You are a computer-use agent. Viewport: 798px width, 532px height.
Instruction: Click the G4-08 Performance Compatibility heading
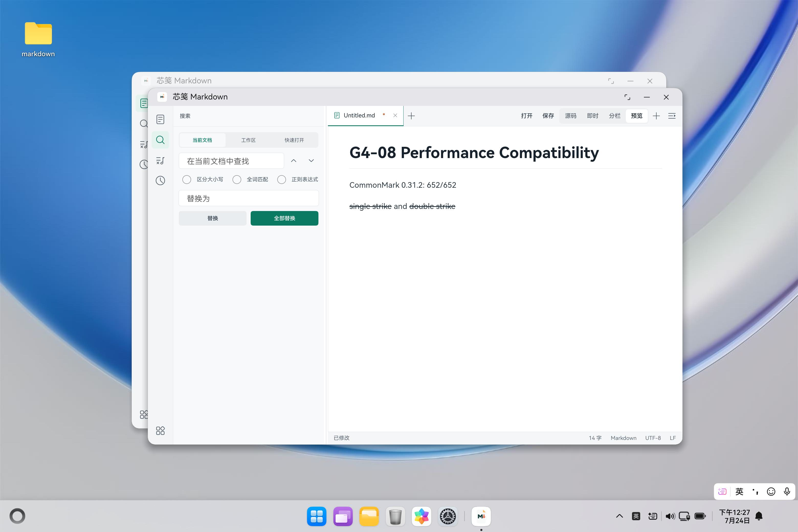474,153
